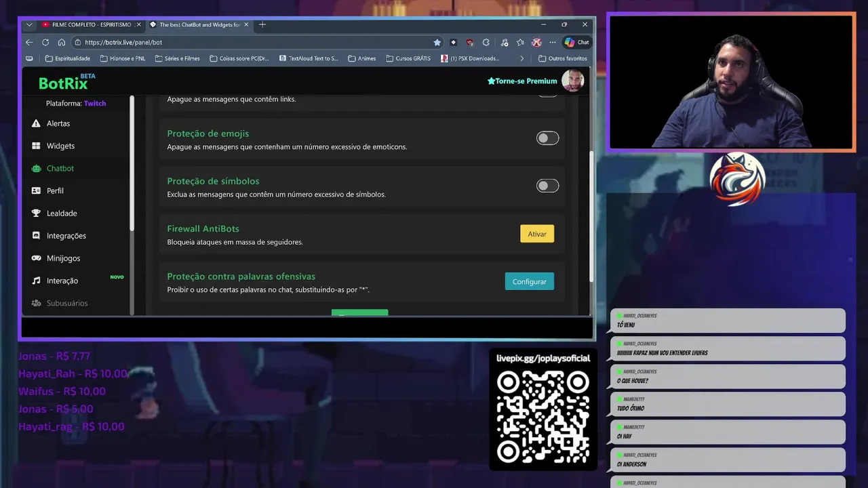Close the FILME COMPLETO - ESPIRITISMO tab
Screen dimensions: 868x488
(x=138, y=24)
